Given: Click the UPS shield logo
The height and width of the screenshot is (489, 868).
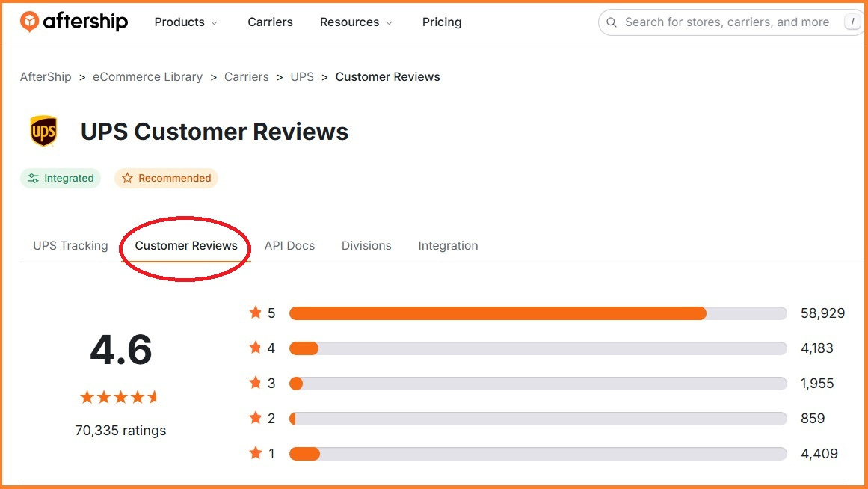Looking at the screenshot, I should tap(43, 132).
